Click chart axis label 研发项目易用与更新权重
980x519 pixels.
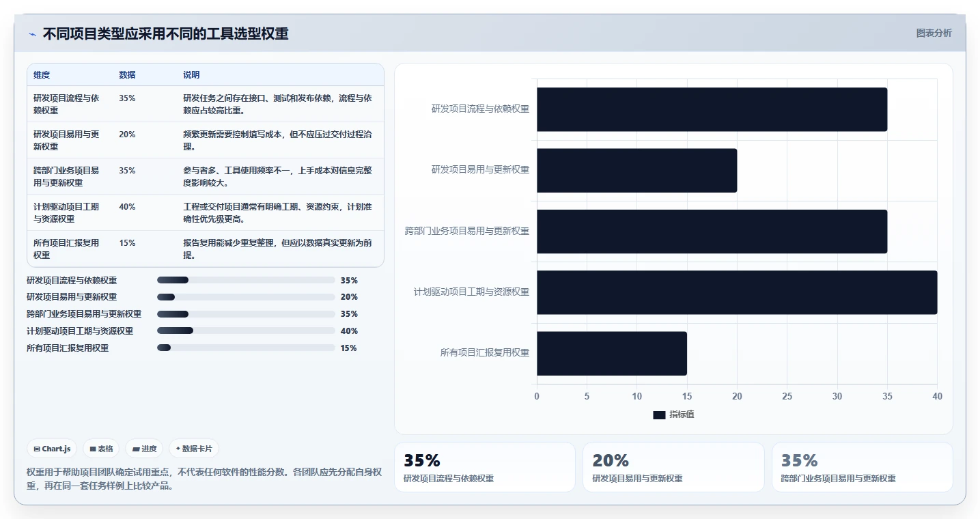tap(480, 170)
